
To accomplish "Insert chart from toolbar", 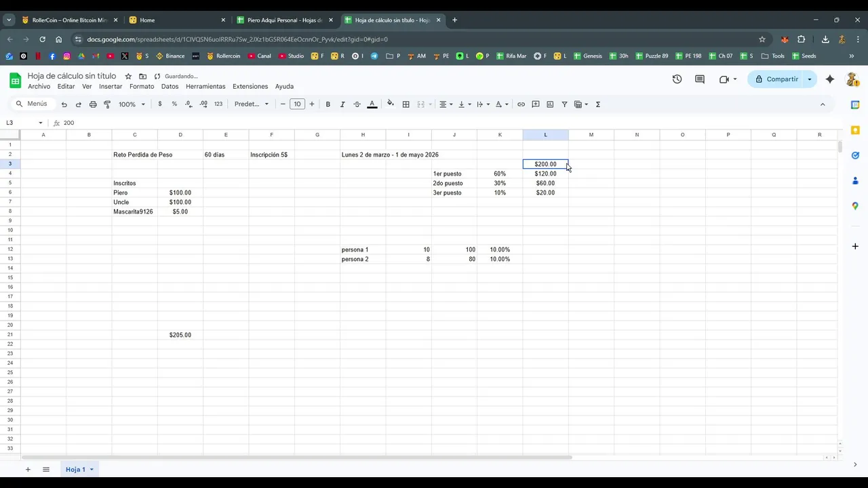I will tap(550, 104).
